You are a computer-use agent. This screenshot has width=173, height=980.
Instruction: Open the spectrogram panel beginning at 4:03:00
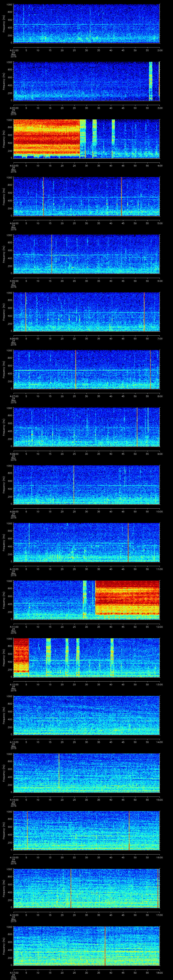pyautogui.click(x=87, y=139)
